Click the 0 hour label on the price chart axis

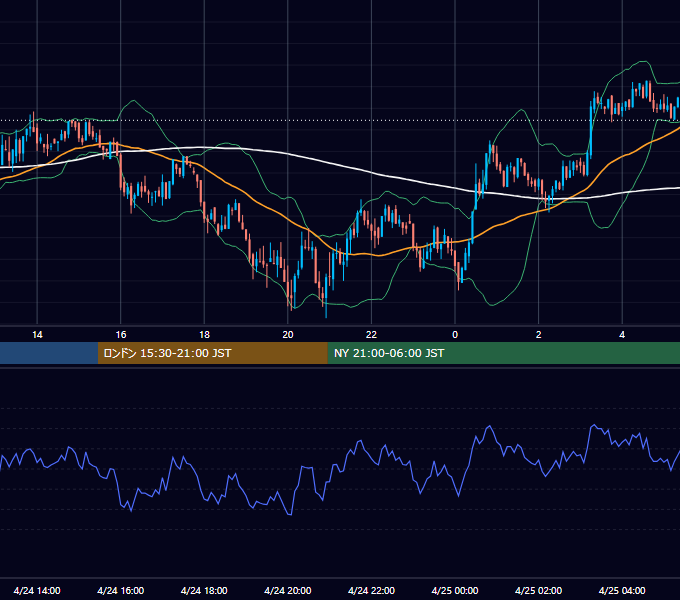455,335
